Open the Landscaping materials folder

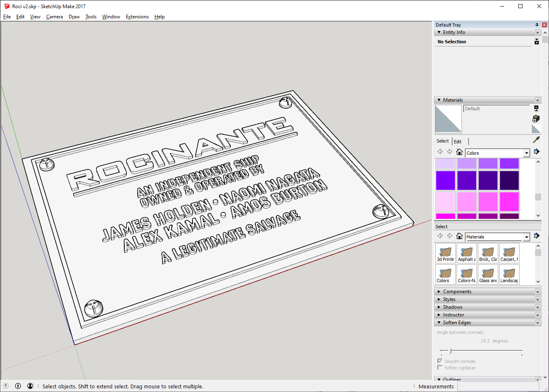pyautogui.click(x=509, y=274)
